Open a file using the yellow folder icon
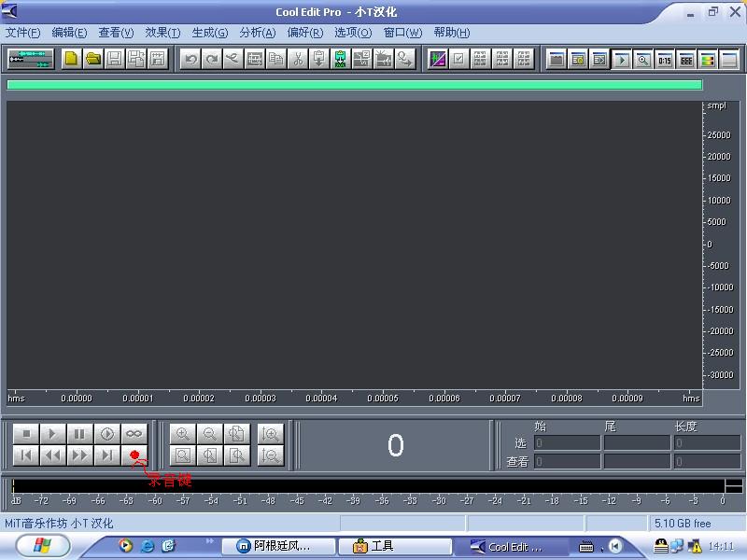 pyautogui.click(x=93, y=59)
